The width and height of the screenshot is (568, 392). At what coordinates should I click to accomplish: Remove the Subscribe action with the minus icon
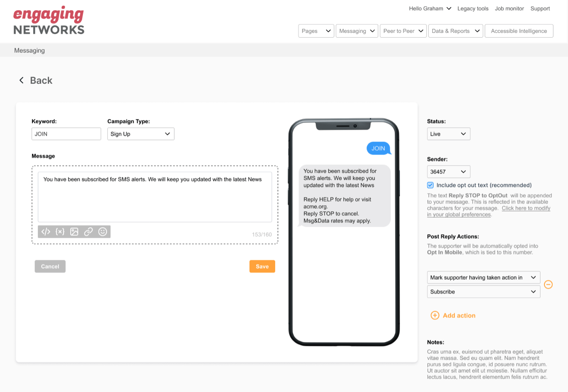click(x=548, y=284)
